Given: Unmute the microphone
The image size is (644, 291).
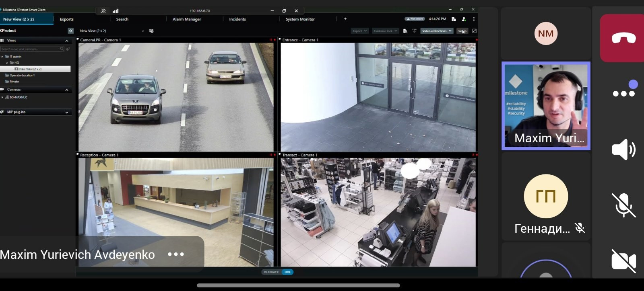Looking at the screenshot, I should pyautogui.click(x=623, y=205).
